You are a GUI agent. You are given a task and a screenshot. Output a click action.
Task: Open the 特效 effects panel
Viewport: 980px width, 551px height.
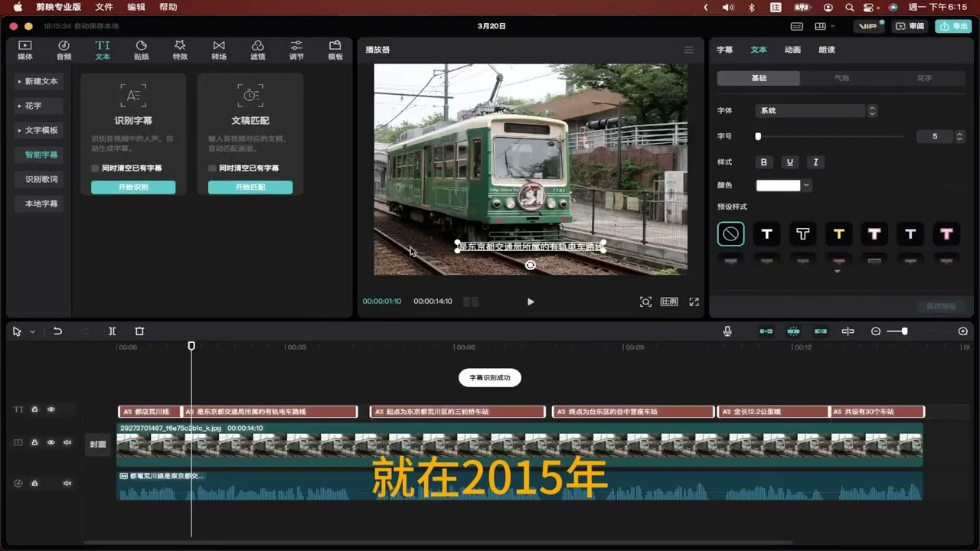(x=180, y=50)
